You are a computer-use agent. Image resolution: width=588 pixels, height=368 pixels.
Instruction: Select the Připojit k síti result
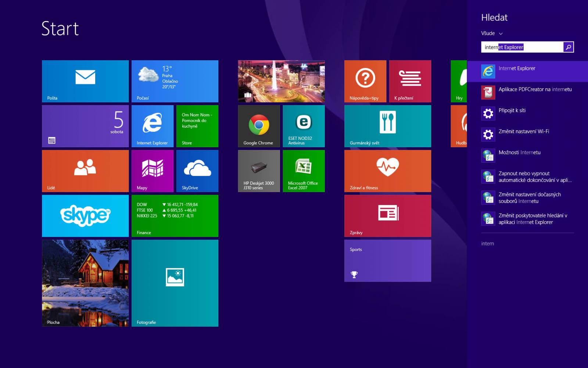(528, 113)
